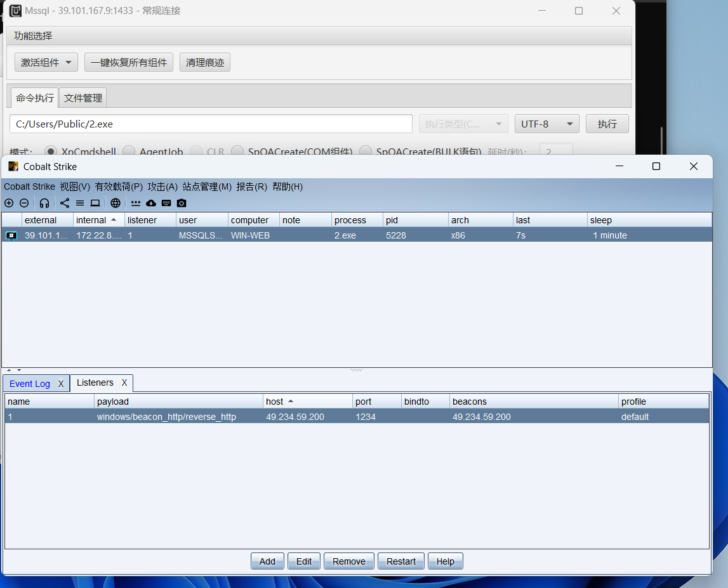Click the Windows beacon computer icon in session row
The width and height of the screenshot is (728, 588).
[11, 236]
